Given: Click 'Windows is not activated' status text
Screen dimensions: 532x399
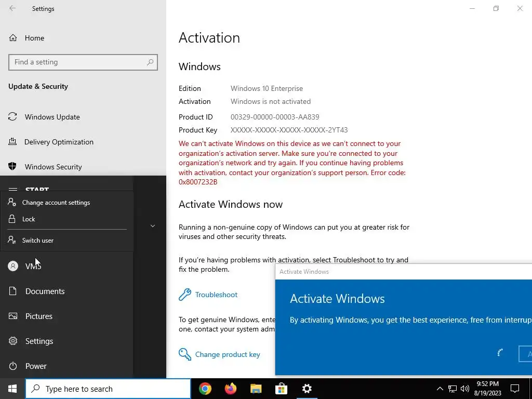Looking at the screenshot, I should coord(270,101).
